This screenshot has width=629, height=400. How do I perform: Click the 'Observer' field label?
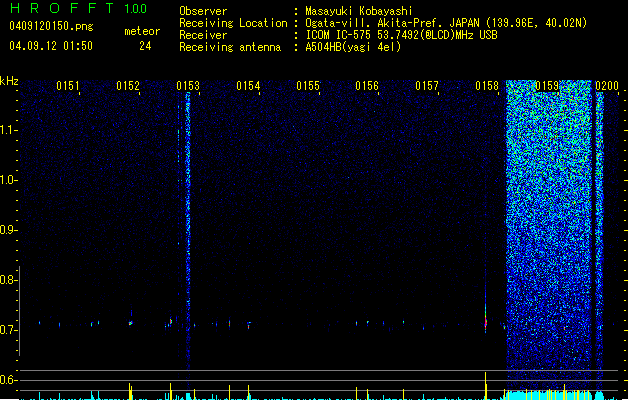coord(203,11)
